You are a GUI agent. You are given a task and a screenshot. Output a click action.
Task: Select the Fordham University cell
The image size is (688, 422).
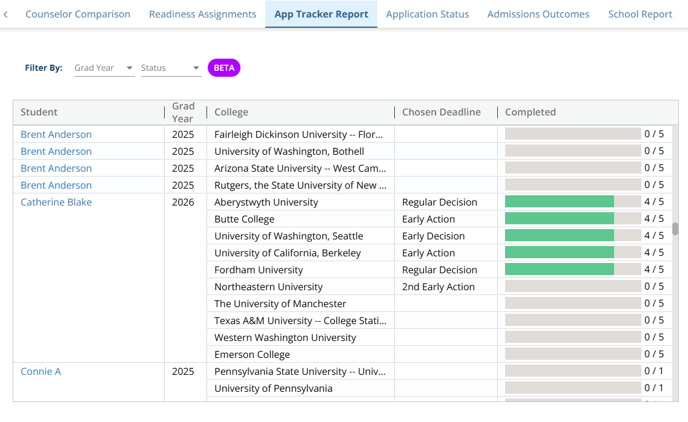pyautogui.click(x=301, y=270)
